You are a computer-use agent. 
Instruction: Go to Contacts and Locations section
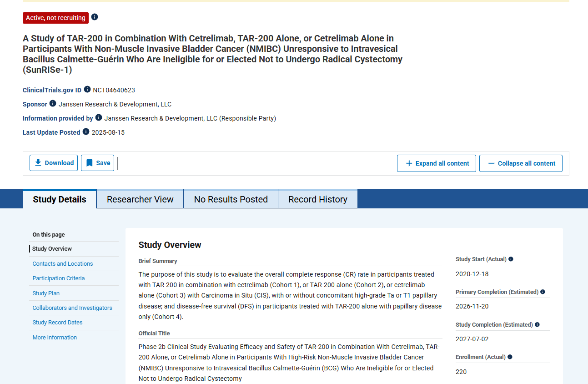[63, 263]
